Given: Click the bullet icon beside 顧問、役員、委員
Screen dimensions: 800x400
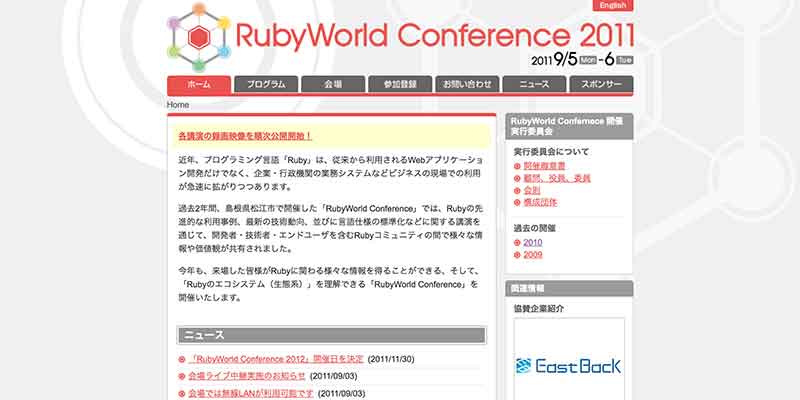Looking at the screenshot, I should point(517,179).
